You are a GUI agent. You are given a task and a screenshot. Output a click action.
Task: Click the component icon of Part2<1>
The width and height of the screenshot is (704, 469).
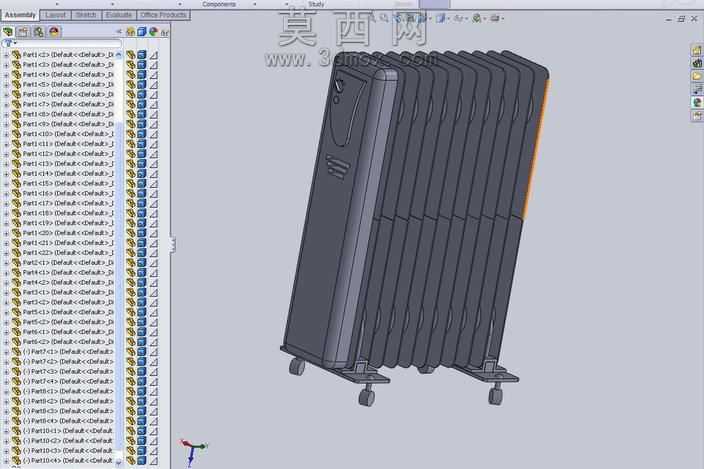click(17, 263)
